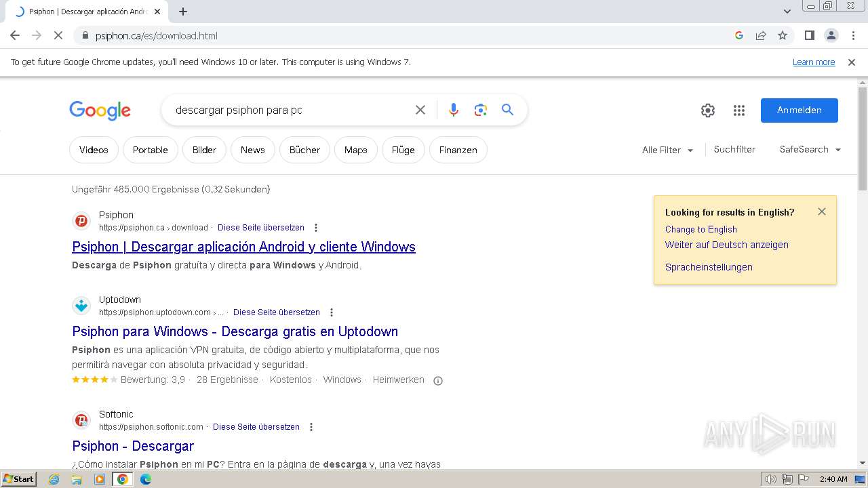Viewport: 868px width, 488px height.
Task: Open the Google apps grid
Action: tap(739, 110)
